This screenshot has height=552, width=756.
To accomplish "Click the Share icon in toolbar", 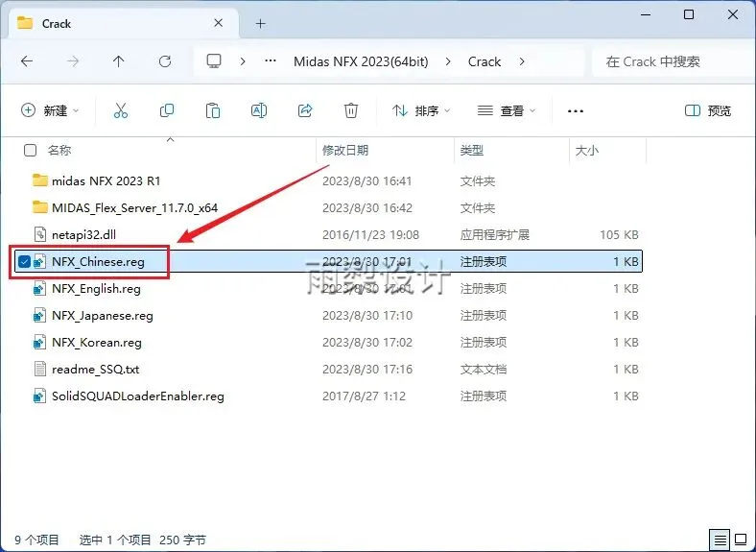I will pos(305,110).
